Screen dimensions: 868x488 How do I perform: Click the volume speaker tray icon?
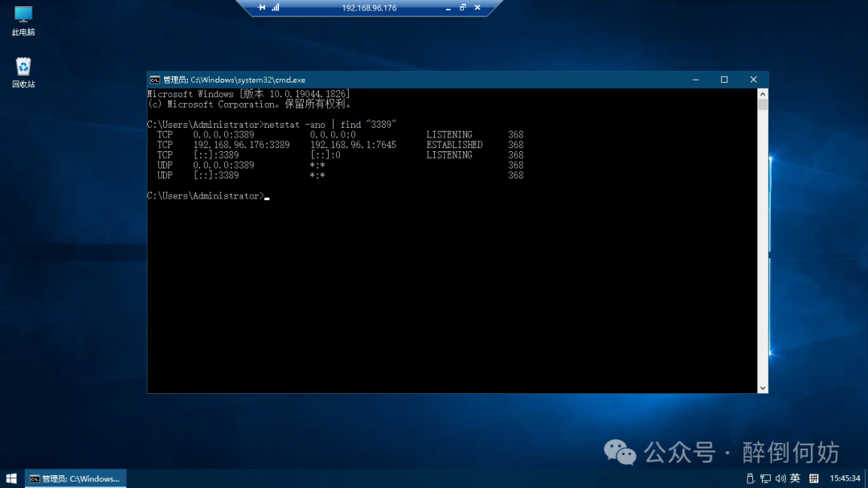780,478
